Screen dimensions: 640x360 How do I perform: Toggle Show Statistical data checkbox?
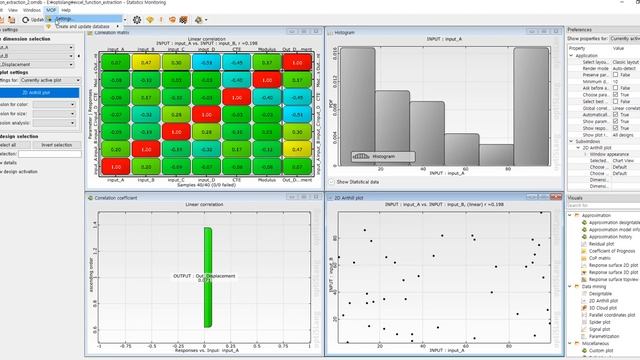click(x=331, y=182)
